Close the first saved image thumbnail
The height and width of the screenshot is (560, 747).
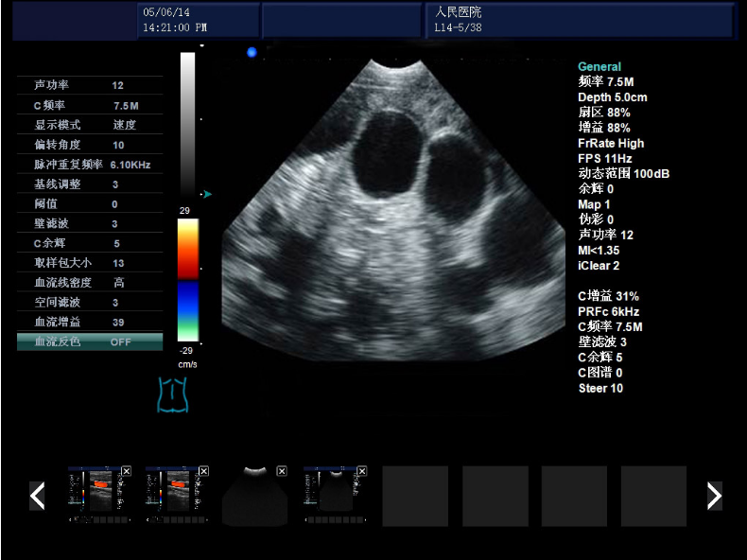(x=126, y=471)
